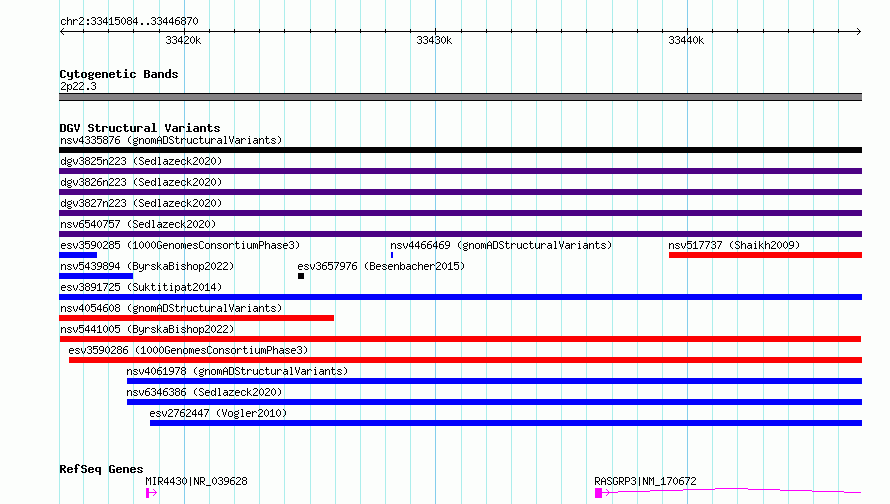Open MIR4430|NR_039628 gene label
Screen dimensions: 890x504
point(196,481)
